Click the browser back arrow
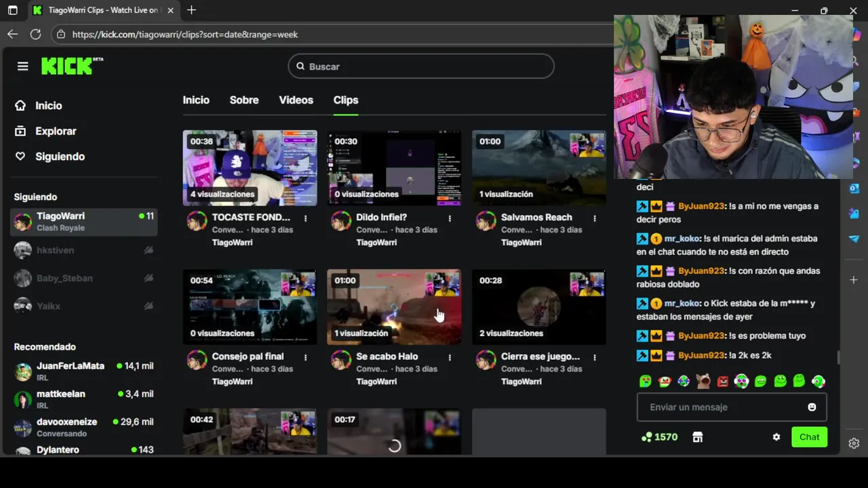 point(13,34)
